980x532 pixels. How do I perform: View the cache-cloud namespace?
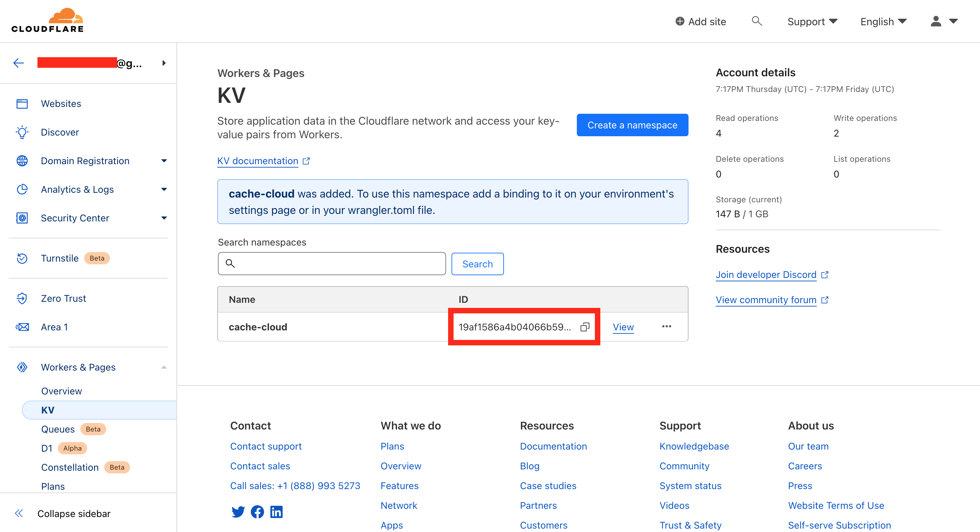[623, 327]
